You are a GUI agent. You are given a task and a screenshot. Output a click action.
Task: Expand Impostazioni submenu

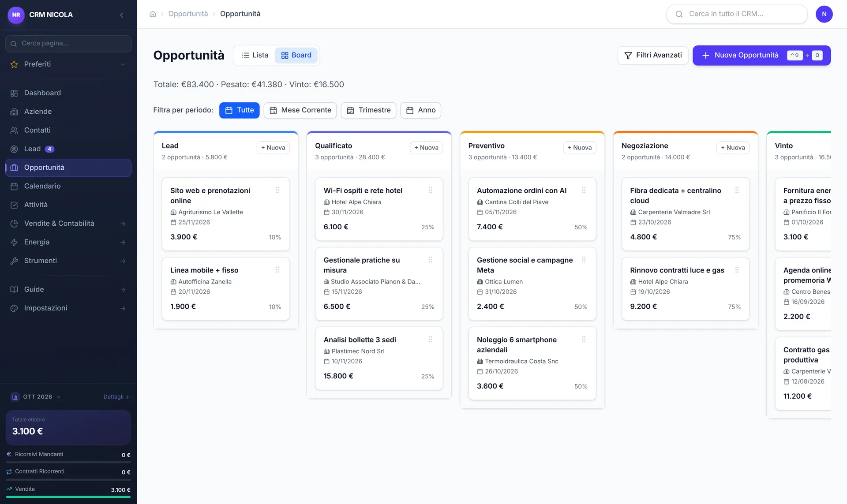pyautogui.click(x=68, y=308)
